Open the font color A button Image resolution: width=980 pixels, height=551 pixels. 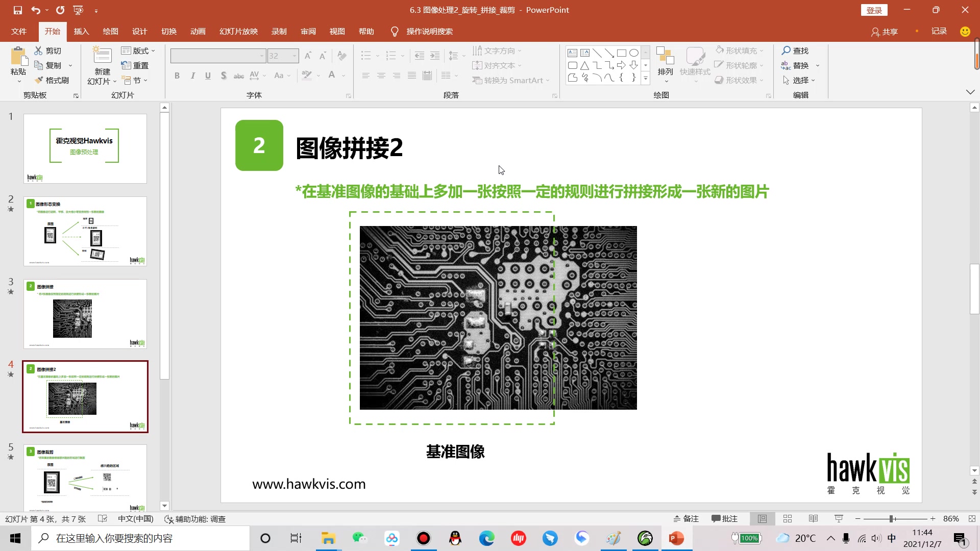point(331,76)
